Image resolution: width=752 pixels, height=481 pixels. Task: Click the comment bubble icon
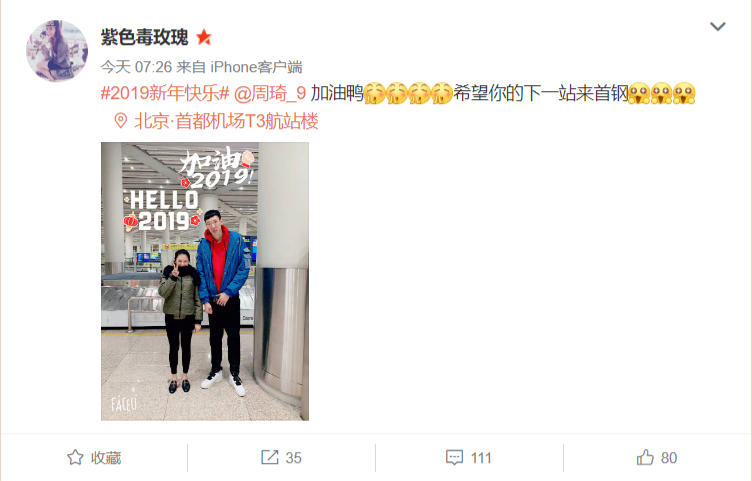(454, 458)
